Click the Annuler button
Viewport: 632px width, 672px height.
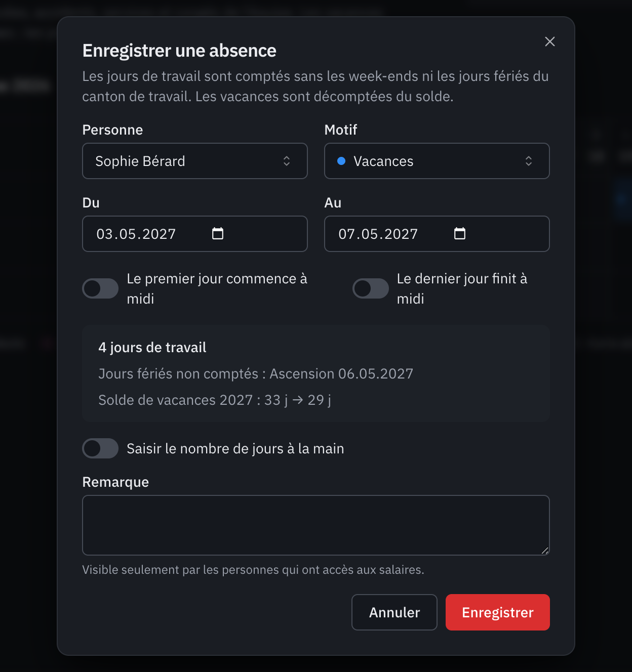pos(394,612)
